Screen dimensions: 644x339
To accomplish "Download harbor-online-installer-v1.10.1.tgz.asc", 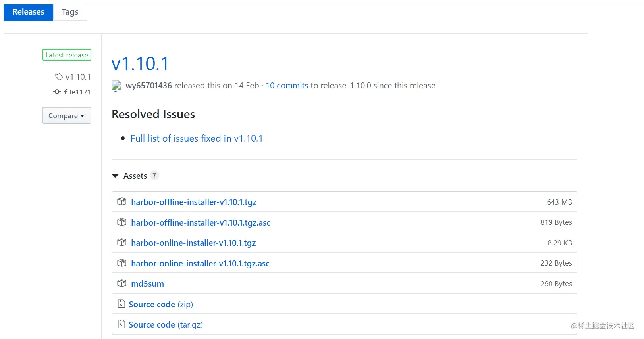I will pyautogui.click(x=200, y=264).
